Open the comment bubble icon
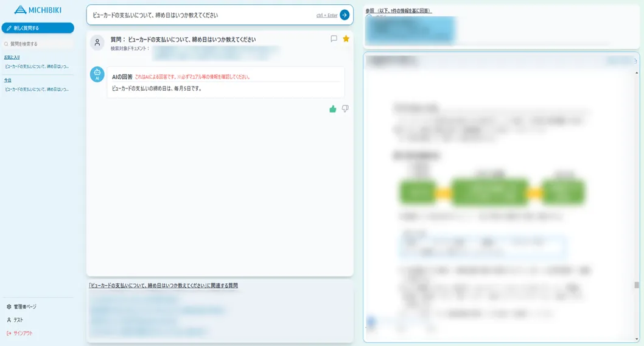 (x=334, y=39)
